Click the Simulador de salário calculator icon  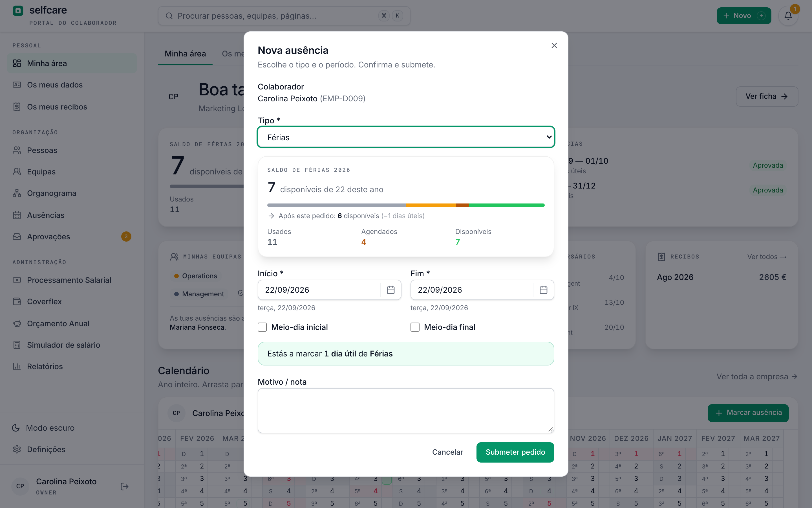[17, 345]
